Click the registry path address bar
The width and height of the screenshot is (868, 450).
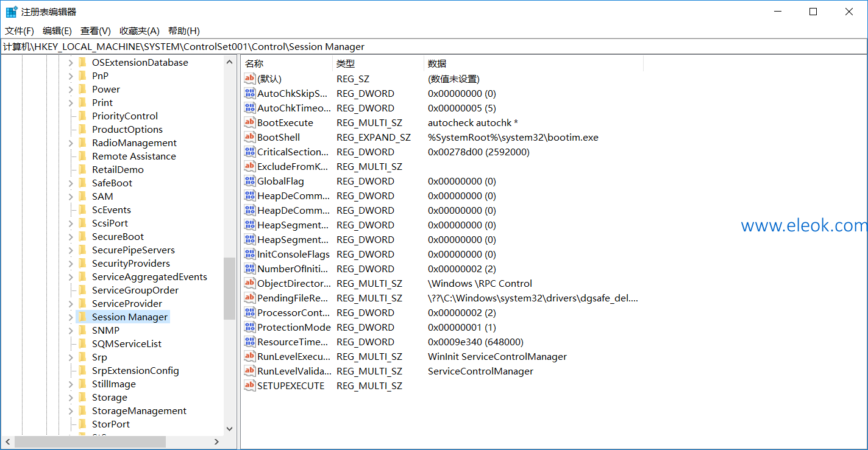coord(433,46)
